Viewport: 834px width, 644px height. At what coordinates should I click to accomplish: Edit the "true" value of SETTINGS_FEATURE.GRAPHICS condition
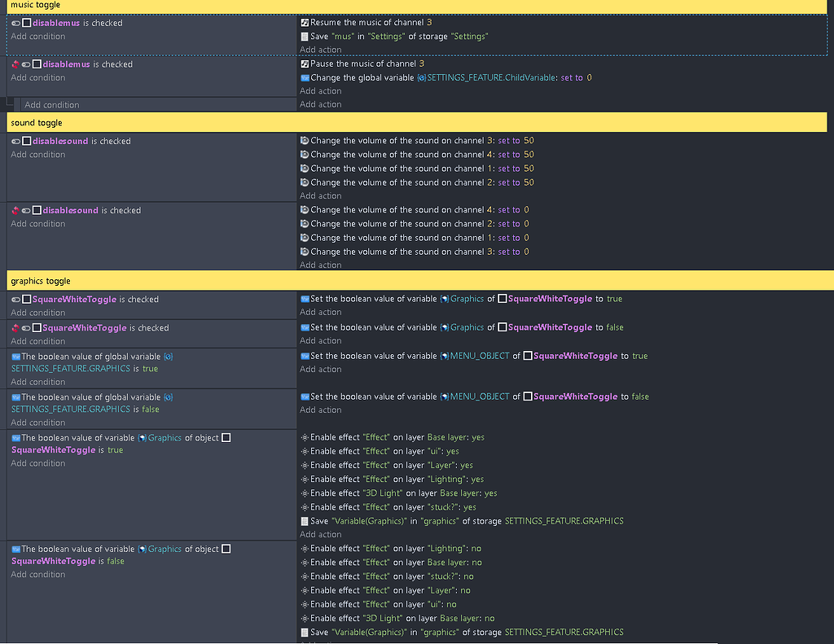(x=150, y=369)
